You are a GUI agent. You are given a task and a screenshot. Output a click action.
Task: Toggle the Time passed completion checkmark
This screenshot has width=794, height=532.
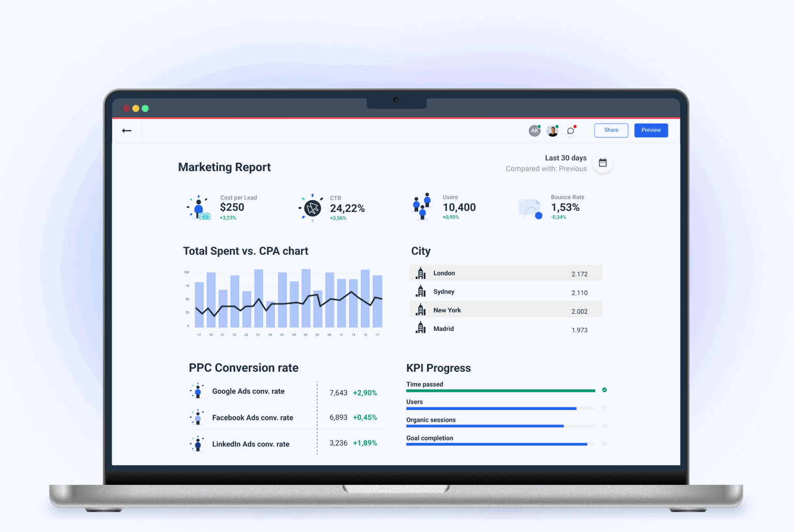tap(604, 390)
